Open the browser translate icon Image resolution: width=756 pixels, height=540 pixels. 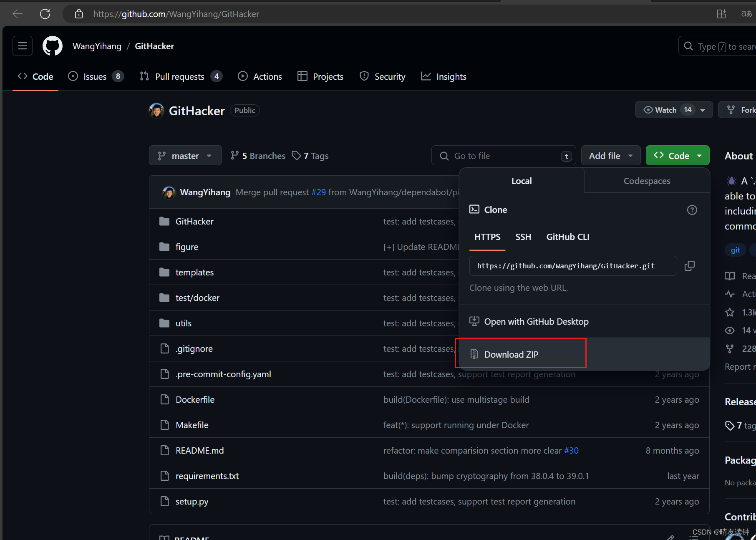click(x=746, y=14)
